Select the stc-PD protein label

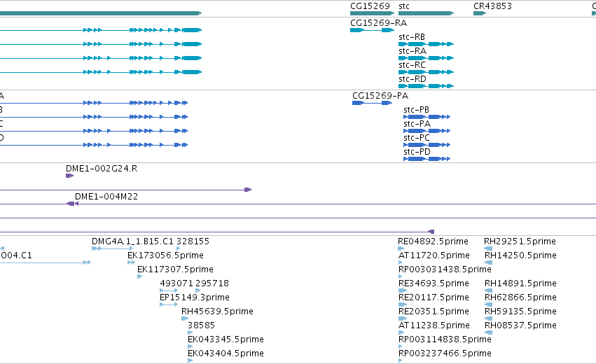point(417,152)
